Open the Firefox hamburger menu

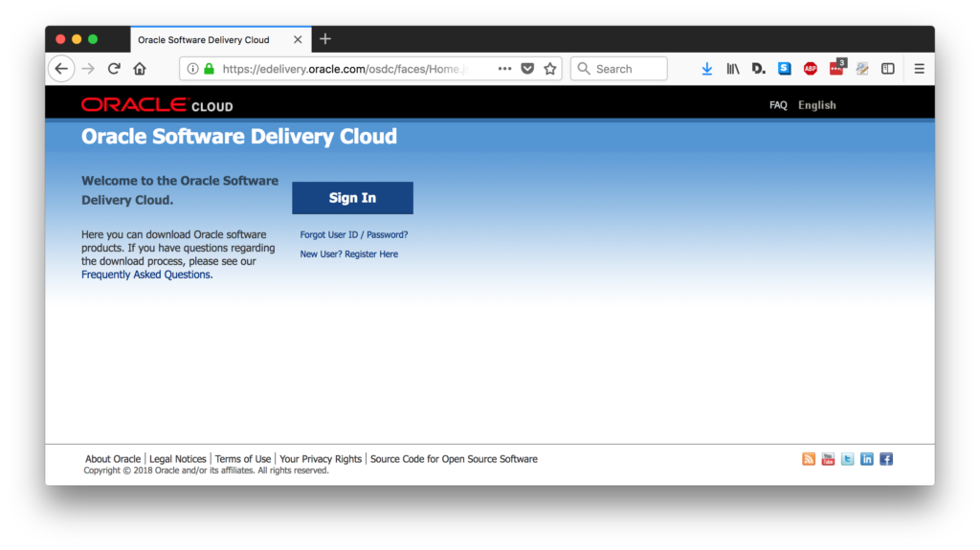pyautogui.click(x=920, y=69)
